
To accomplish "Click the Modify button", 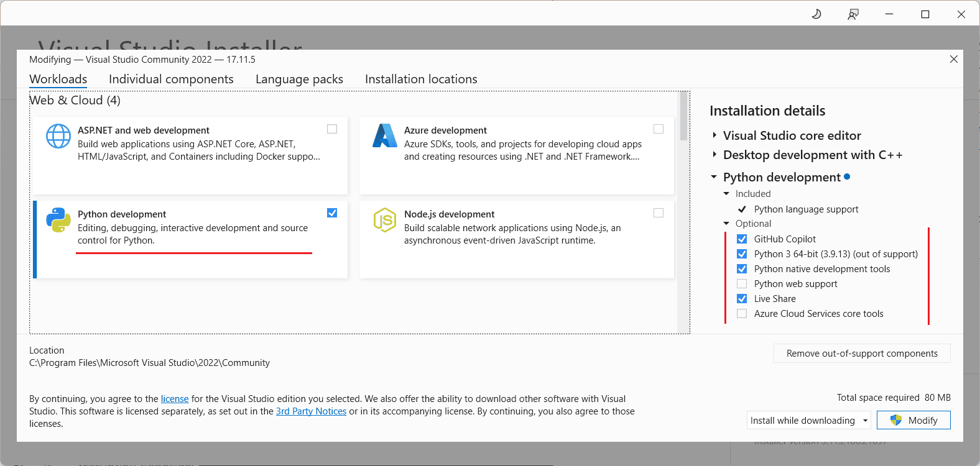I will click(x=913, y=420).
